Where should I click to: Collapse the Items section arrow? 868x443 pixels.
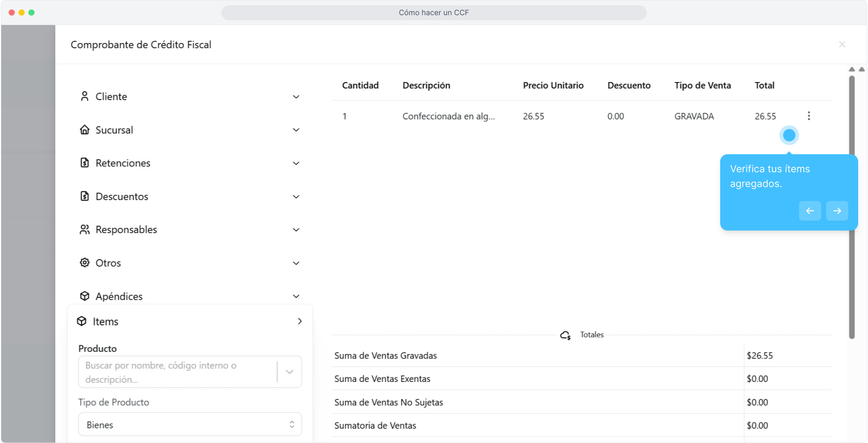coord(300,321)
